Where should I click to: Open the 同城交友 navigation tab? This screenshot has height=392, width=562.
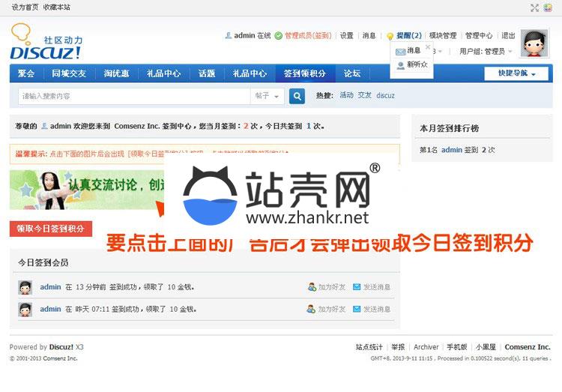(x=69, y=73)
